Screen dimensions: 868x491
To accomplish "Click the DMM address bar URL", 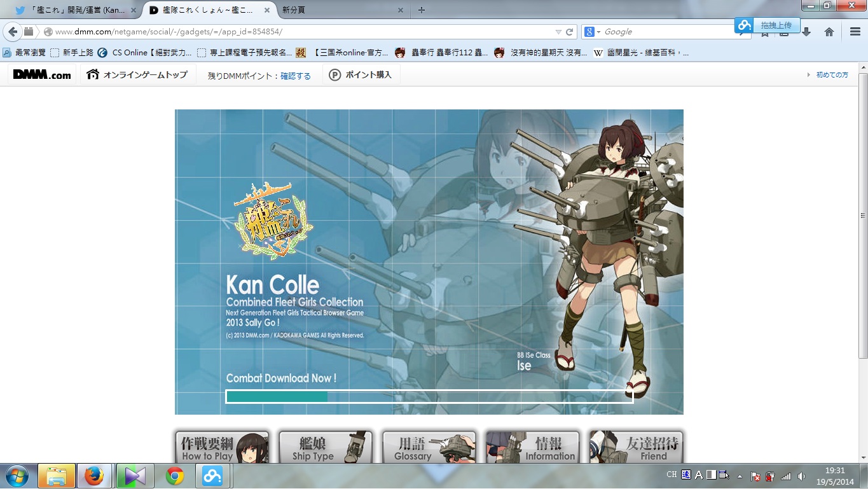I will 169,32.
